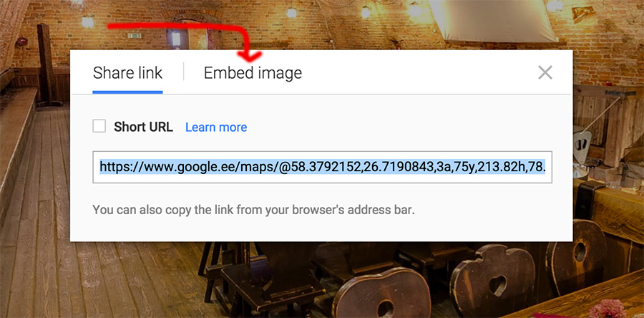Click the white sailcloth hanging from the ceiling

pyautogui.click(x=493, y=21)
